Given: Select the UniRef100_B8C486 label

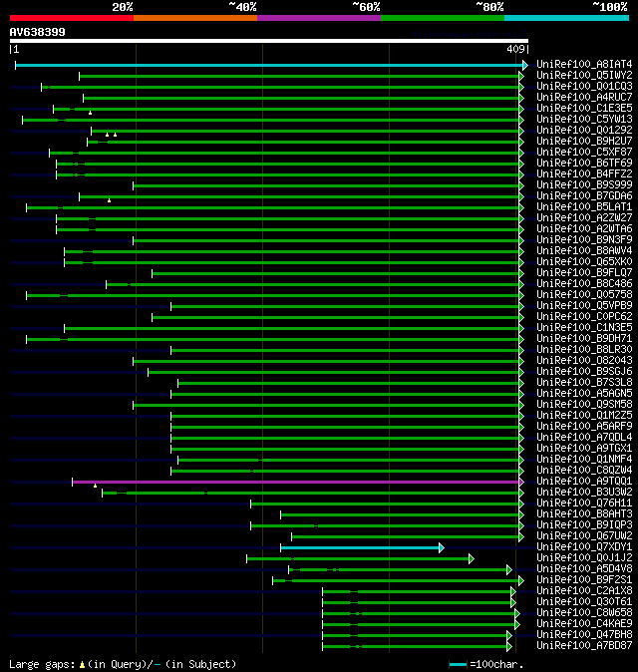Looking at the screenshot, I should [584, 284].
